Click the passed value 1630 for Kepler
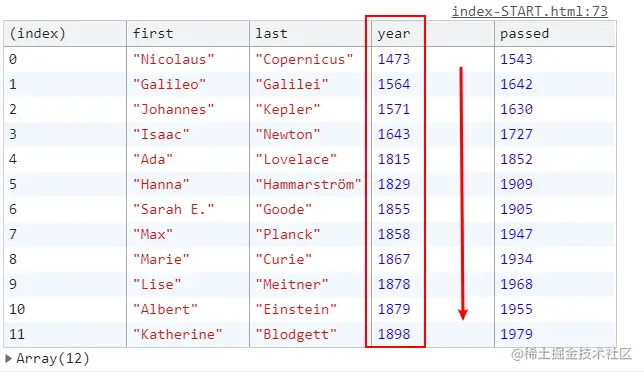This screenshot has height=373, width=644. pyautogui.click(x=516, y=109)
